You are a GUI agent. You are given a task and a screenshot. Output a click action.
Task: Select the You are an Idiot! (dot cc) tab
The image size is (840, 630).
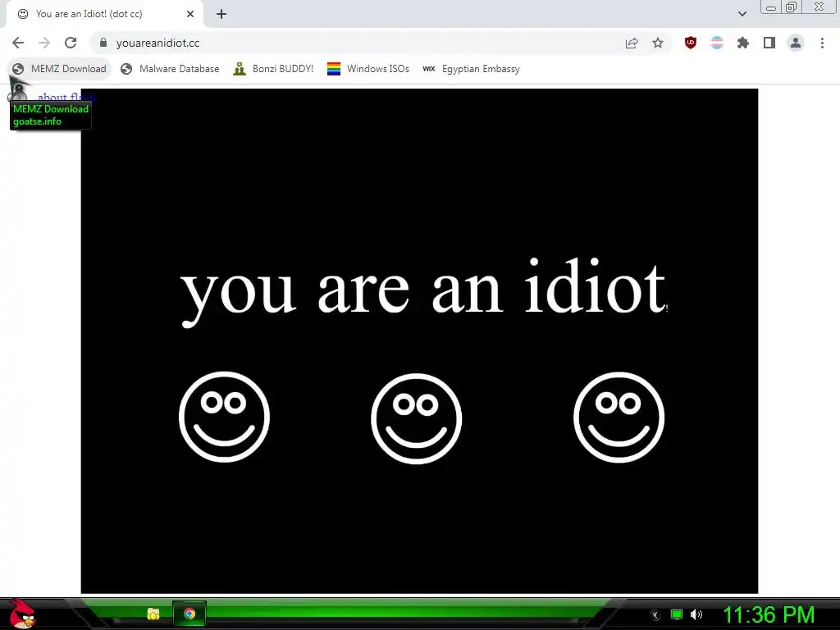pyautogui.click(x=105, y=14)
